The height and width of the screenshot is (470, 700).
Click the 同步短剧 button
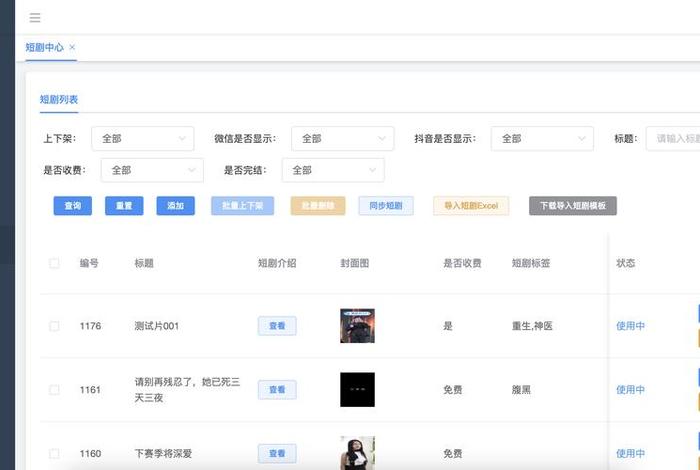pyautogui.click(x=386, y=206)
